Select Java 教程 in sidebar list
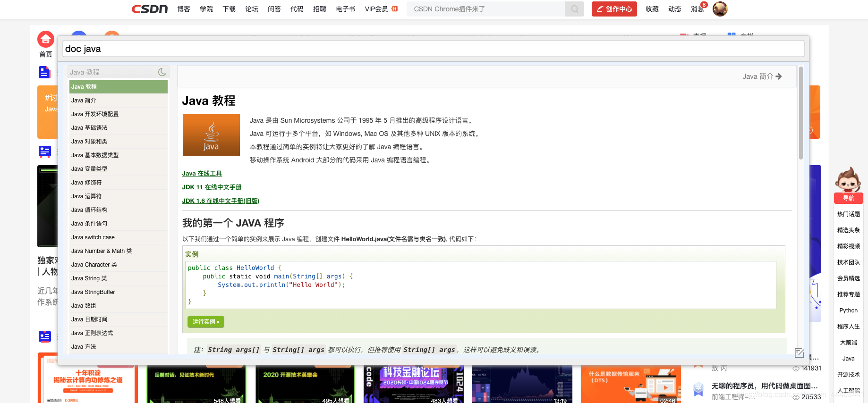 [119, 87]
